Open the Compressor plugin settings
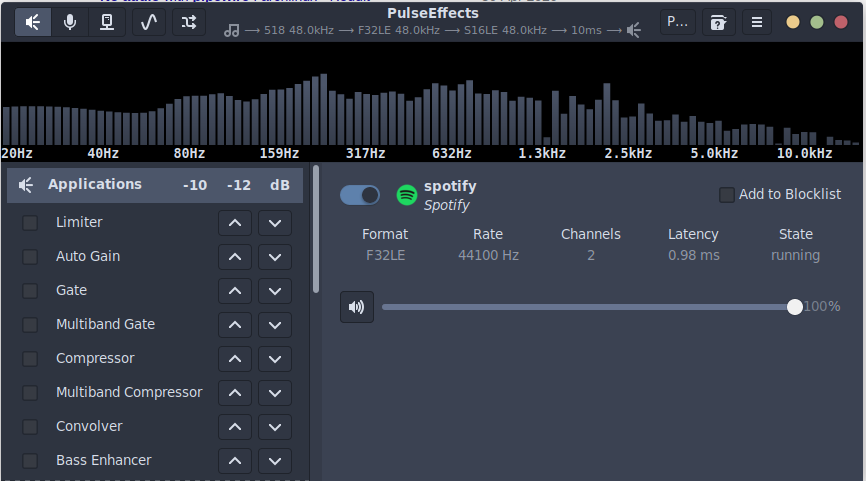 coord(95,358)
